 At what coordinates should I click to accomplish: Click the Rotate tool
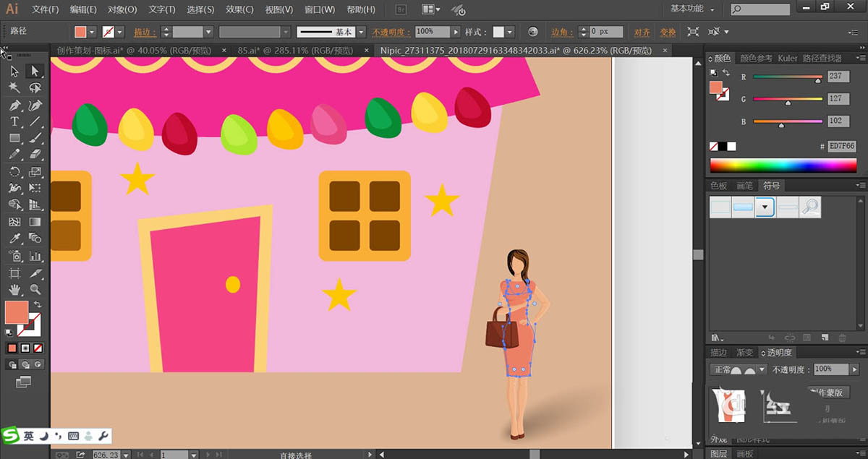(x=14, y=172)
